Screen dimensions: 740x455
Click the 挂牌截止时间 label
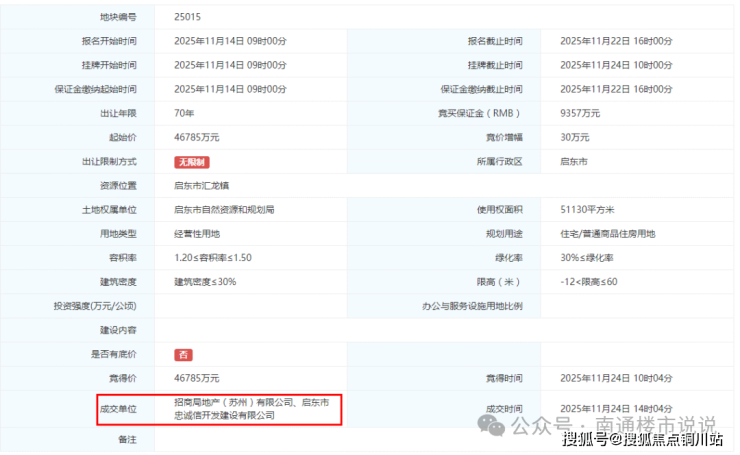point(495,65)
